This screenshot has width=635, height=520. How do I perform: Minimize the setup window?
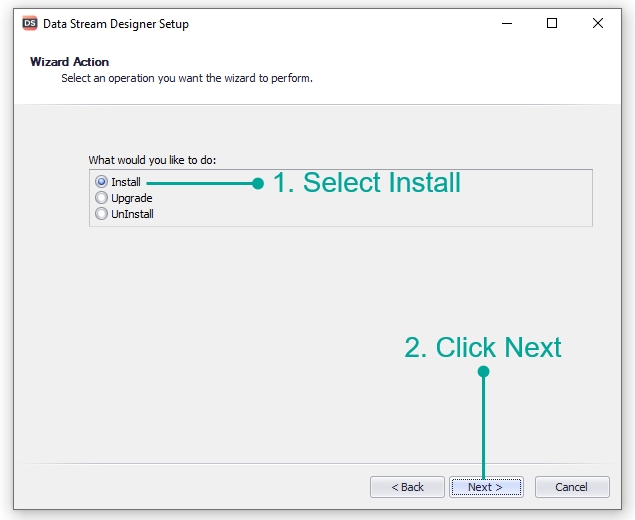tap(507, 23)
